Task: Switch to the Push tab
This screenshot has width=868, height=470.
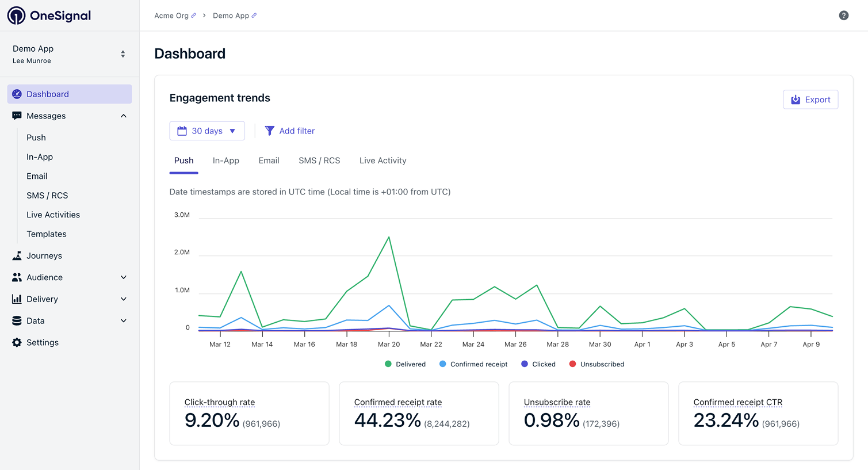Action: tap(184, 161)
